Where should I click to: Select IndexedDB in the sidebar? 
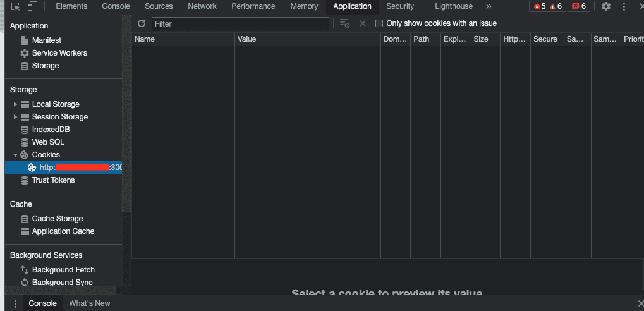point(51,130)
